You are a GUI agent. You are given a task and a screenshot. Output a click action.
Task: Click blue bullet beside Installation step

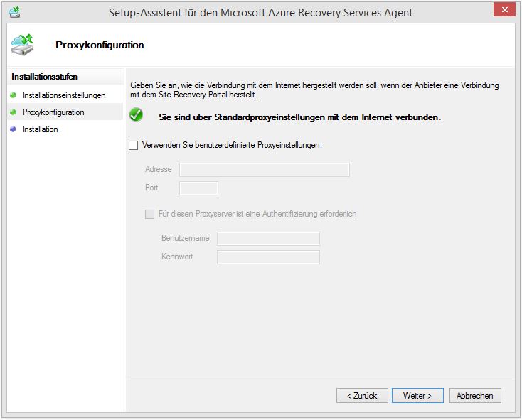pos(13,129)
